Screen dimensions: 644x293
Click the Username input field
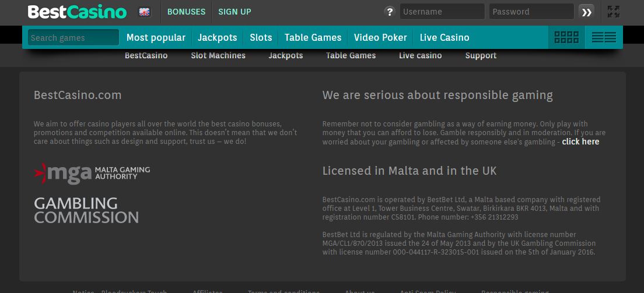[442, 12]
